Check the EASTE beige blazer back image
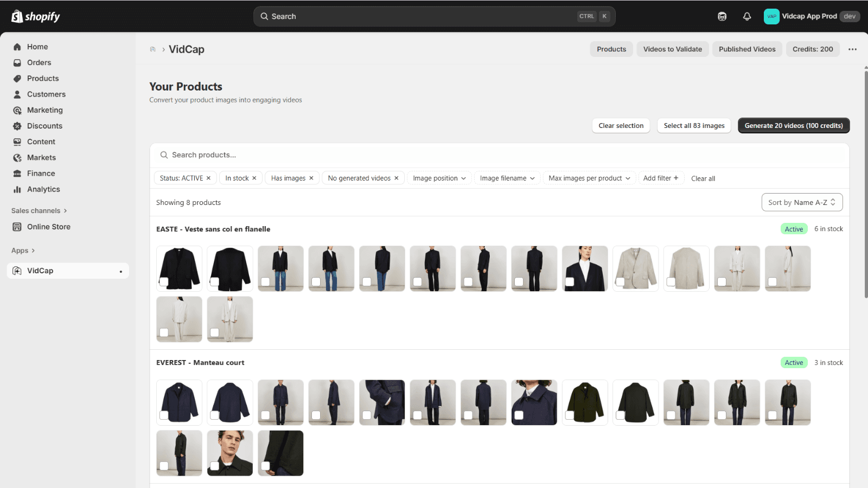868x488 pixels. 671,281
